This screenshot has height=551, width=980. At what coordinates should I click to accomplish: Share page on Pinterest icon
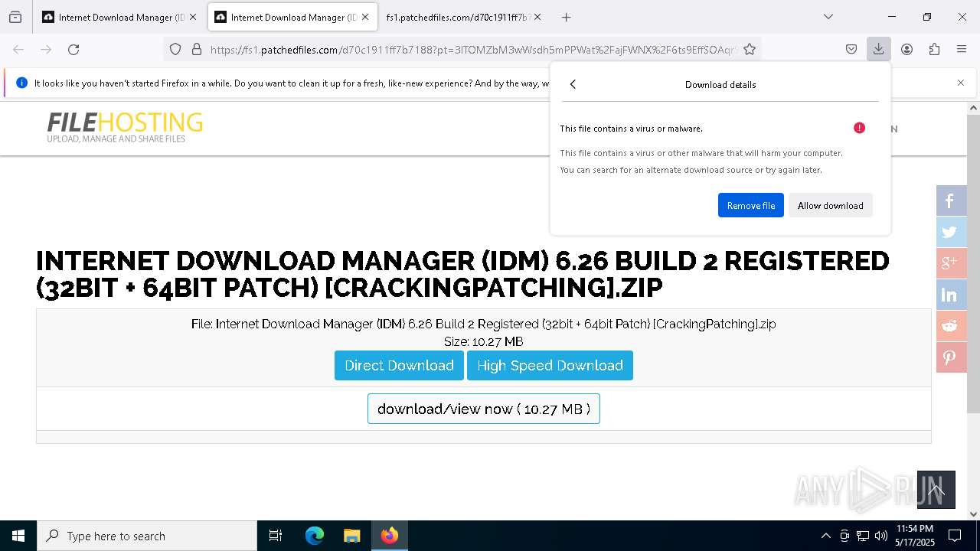pos(951,357)
